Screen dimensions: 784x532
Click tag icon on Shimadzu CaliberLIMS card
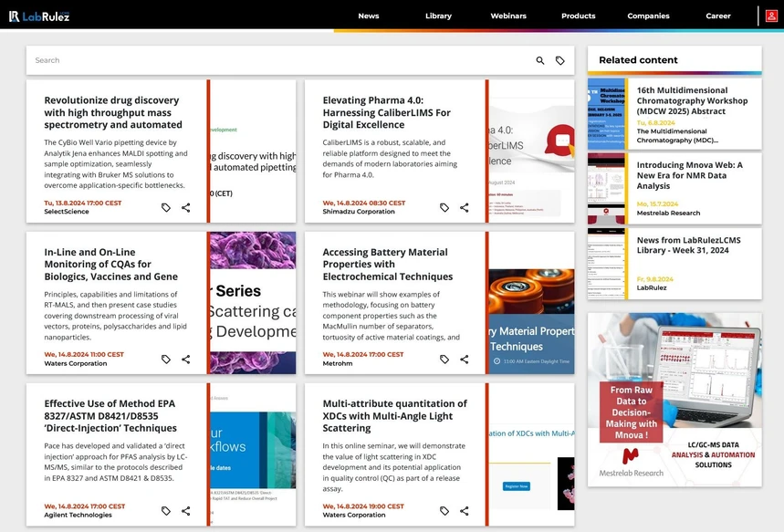(444, 208)
